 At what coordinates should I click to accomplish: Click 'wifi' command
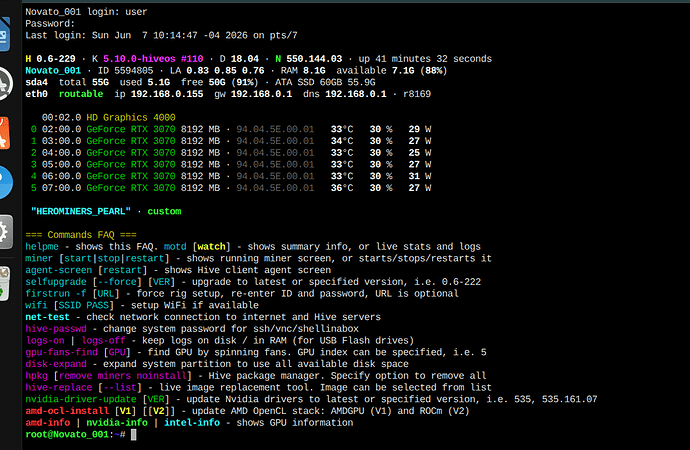36,305
